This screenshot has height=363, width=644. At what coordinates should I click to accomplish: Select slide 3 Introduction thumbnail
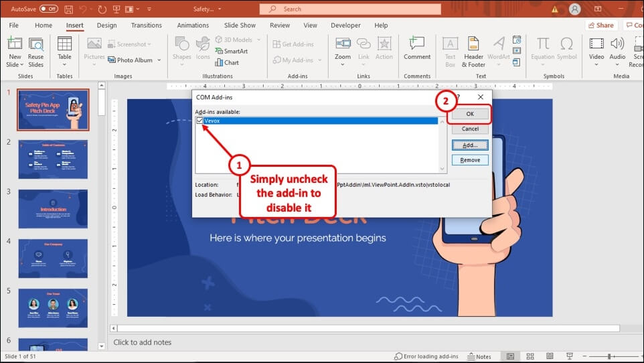point(53,209)
